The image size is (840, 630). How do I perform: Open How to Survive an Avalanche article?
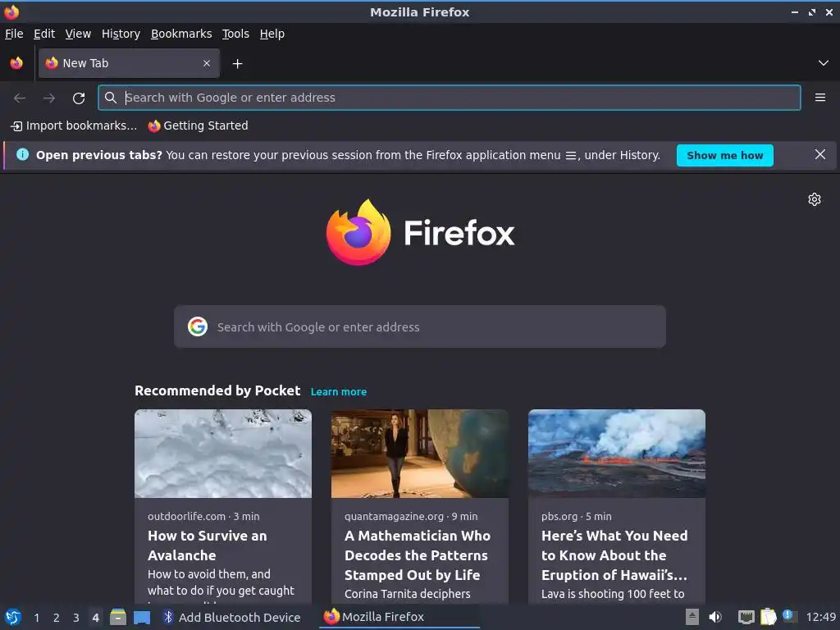tap(208, 546)
